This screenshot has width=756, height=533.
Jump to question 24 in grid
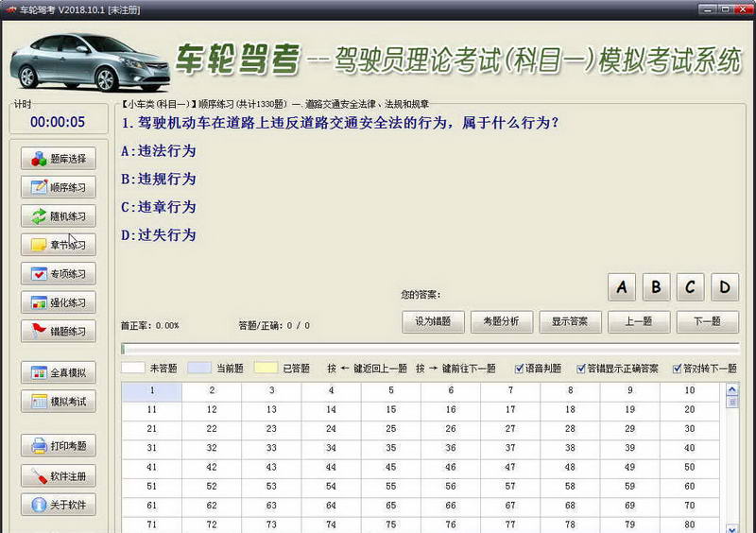pos(332,429)
